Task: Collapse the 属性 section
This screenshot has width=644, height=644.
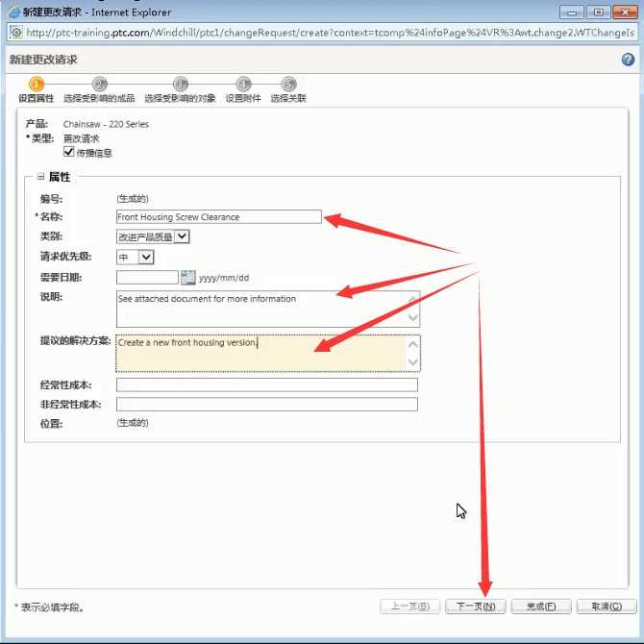Action: coord(40,177)
